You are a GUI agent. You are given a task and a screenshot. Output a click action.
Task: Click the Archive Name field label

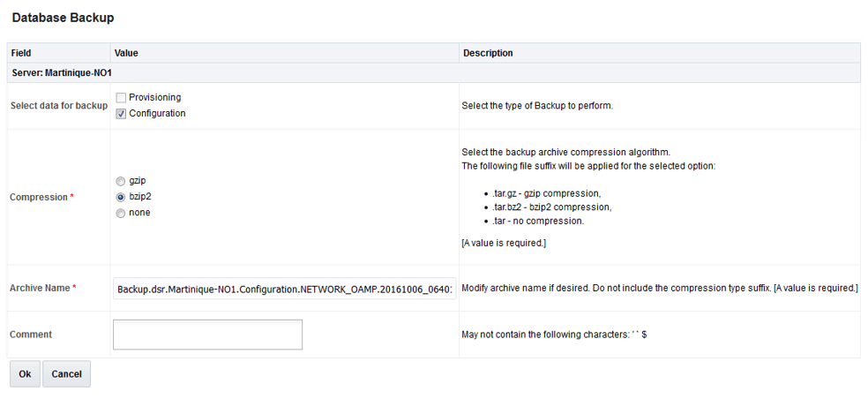[x=40, y=288]
